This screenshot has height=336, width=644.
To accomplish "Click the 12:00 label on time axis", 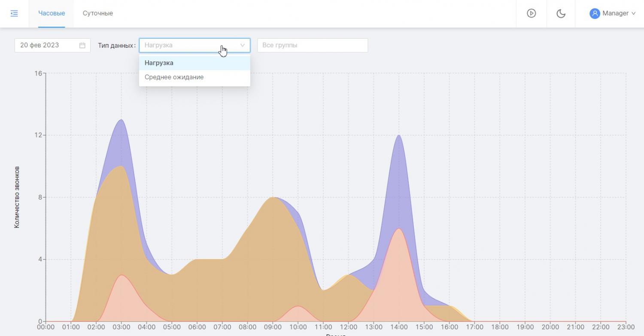I will click(x=349, y=327).
